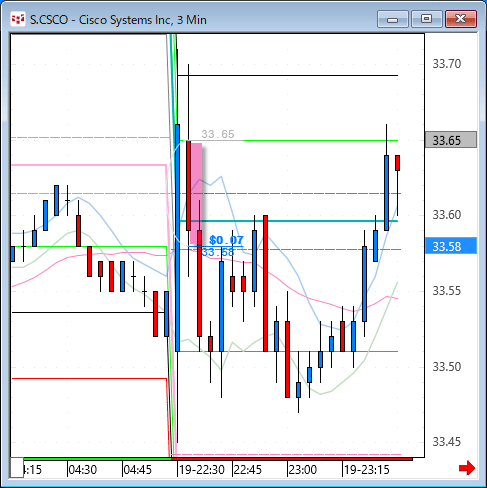Click the 22:45 label on the time axis
The width and height of the screenshot is (487, 488).
click(x=247, y=470)
